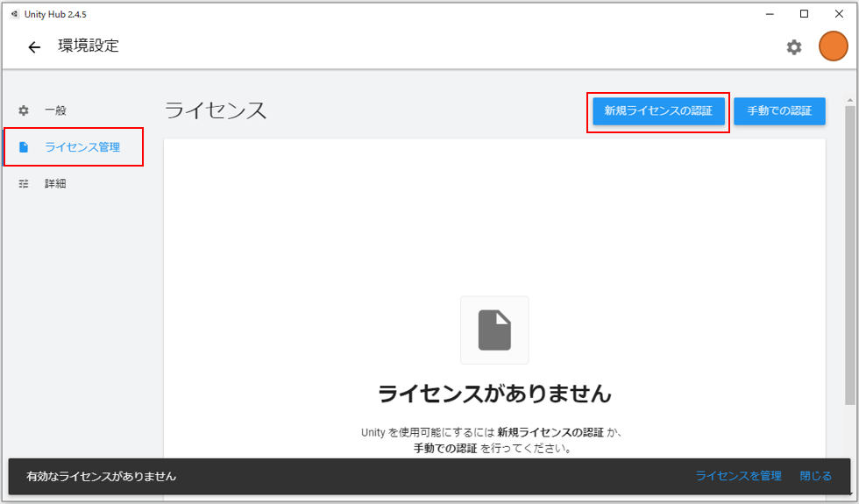Click the gear icon next to 一般
Viewport: 859px width, 504px height.
[x=24, y=110]
